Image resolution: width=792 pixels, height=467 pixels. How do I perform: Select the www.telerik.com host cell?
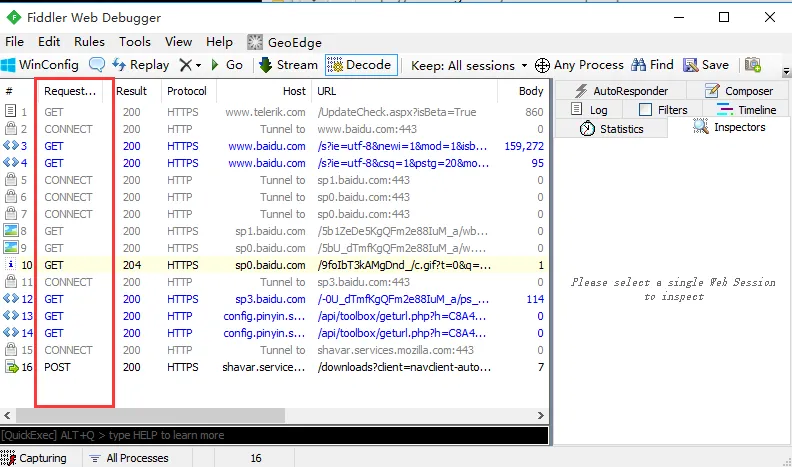[265, 112]
